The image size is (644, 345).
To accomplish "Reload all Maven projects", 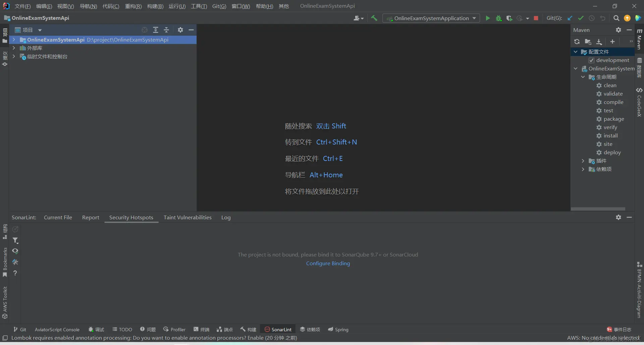I will pyautogui.click(x=577, y=42).
